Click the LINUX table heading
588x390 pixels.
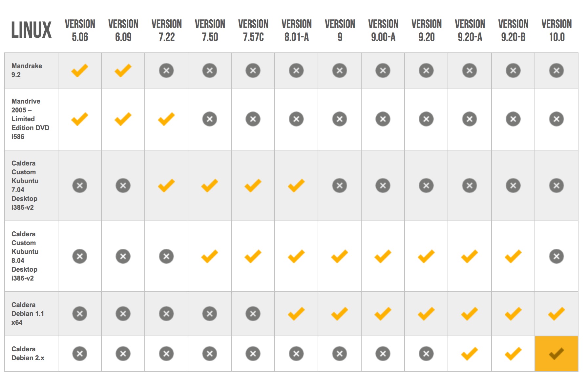[x=31, y=30]
